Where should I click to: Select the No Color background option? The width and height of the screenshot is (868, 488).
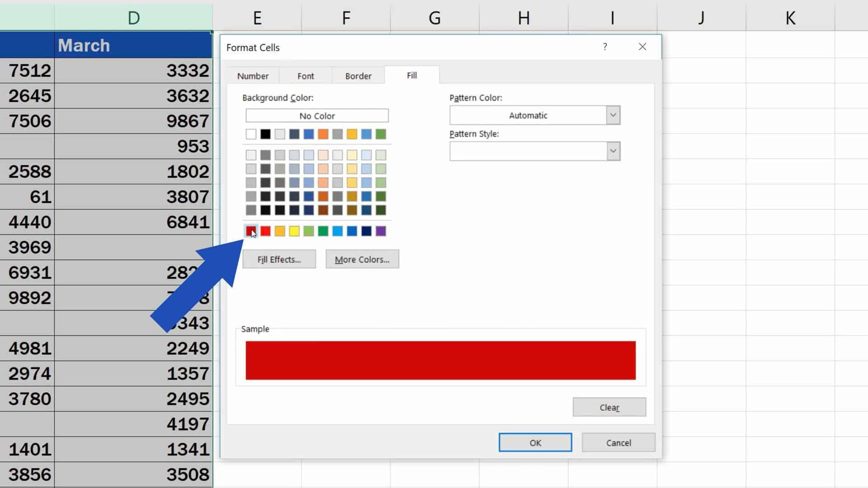tap(317, 116)
